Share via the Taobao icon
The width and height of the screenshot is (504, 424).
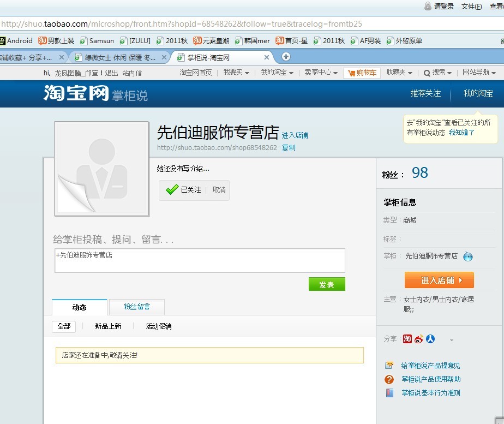[407, 339]
